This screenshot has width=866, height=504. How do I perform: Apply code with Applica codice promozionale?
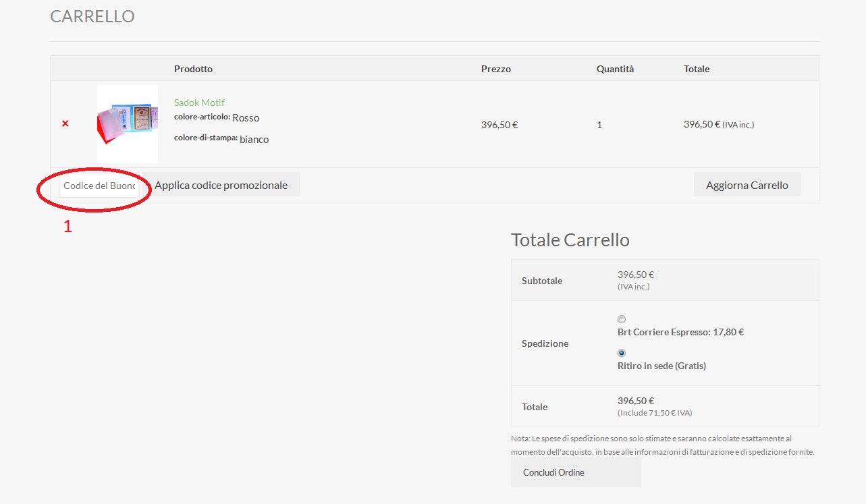pyautogui.click(x=221, y=185)
